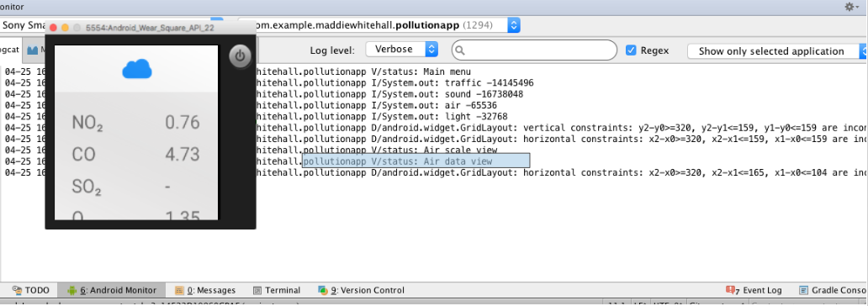Click the TODO tool window icon
Screen dimensions: 868x306
(17, 290)
